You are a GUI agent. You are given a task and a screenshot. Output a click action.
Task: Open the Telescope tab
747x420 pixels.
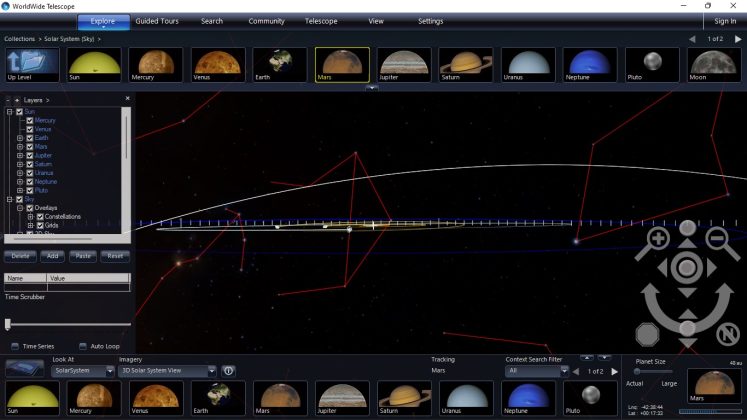pos(321,21)
